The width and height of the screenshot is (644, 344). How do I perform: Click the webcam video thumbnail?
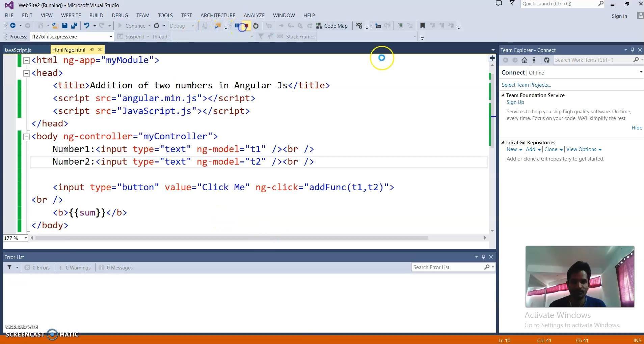point(580,277)
